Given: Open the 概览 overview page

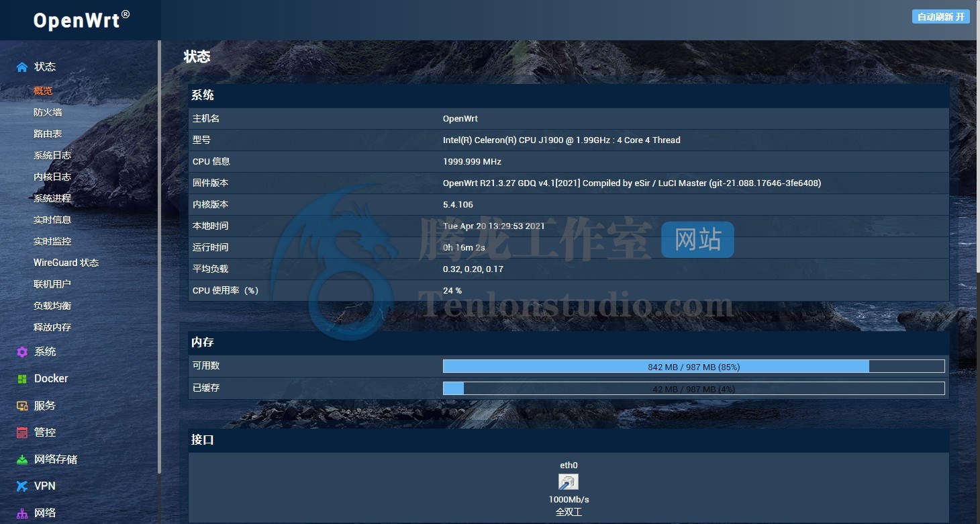Looking at the screenshot, I should pos(43,91).
